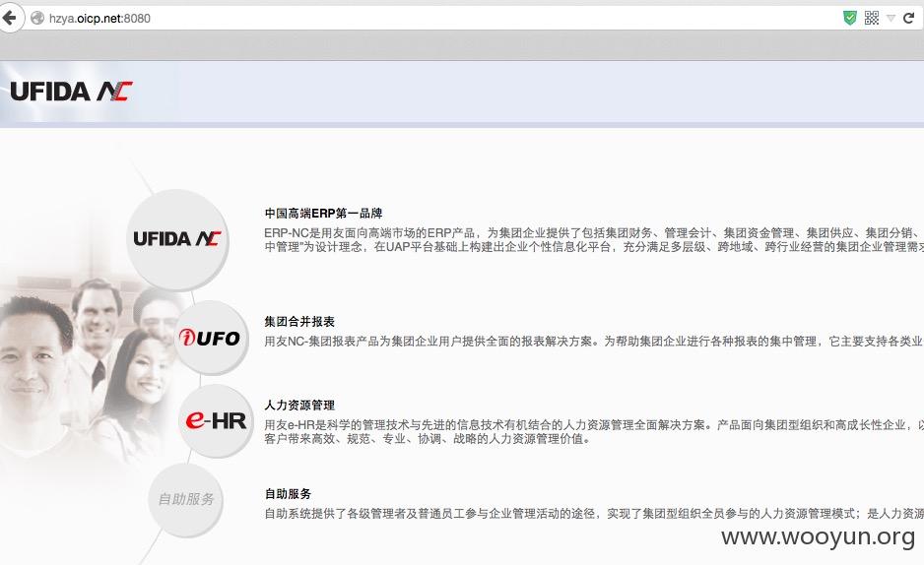Reload the page with the refresh icon
Screen dimensions: 924x565
coord(908,19)
